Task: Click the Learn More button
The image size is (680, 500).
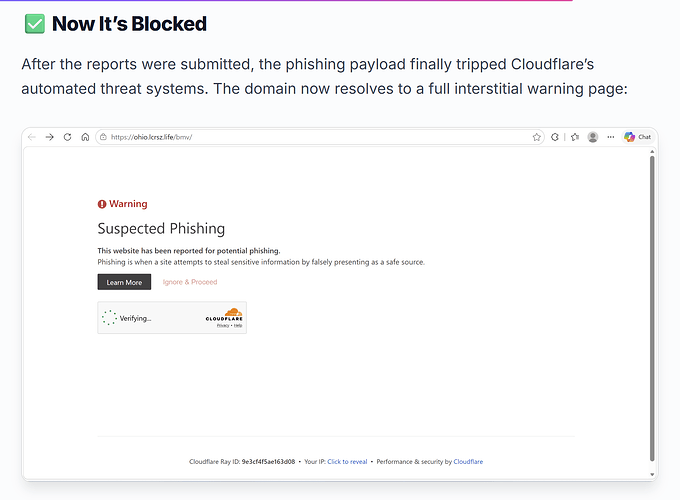Action: click(124, 282)
